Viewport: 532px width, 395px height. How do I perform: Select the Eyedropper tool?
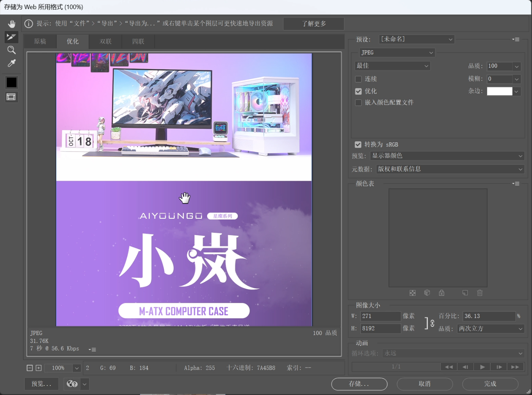pos(11,63)
